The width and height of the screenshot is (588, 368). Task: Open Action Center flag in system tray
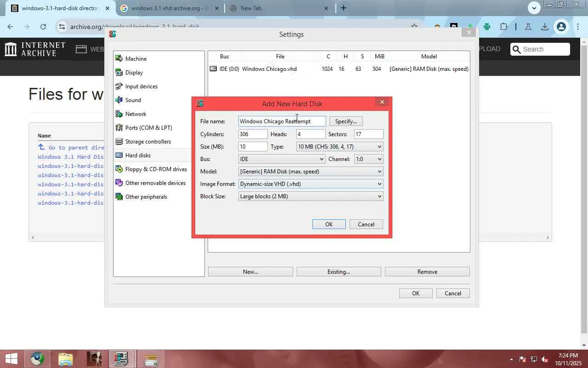coord(523,359)
